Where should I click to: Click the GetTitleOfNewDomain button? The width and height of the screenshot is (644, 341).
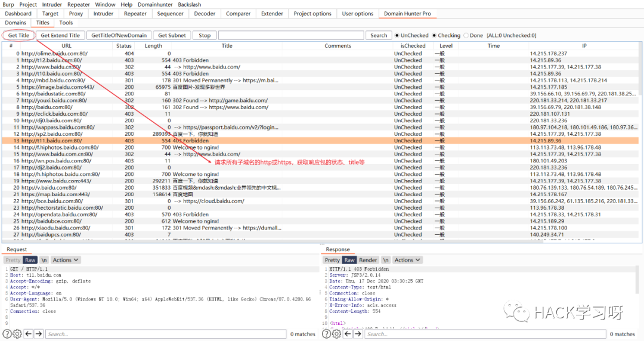[119, 35]
